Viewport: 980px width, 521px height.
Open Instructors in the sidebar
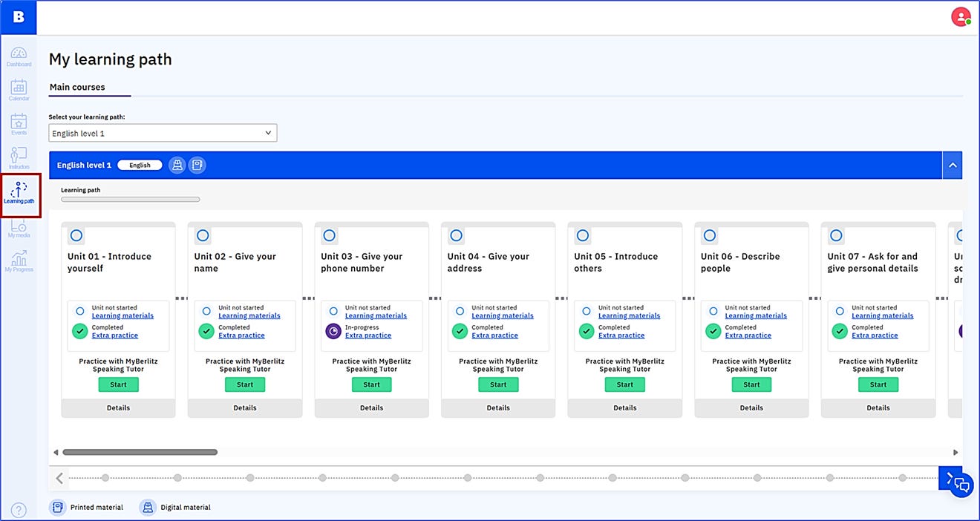coord(19,159)
